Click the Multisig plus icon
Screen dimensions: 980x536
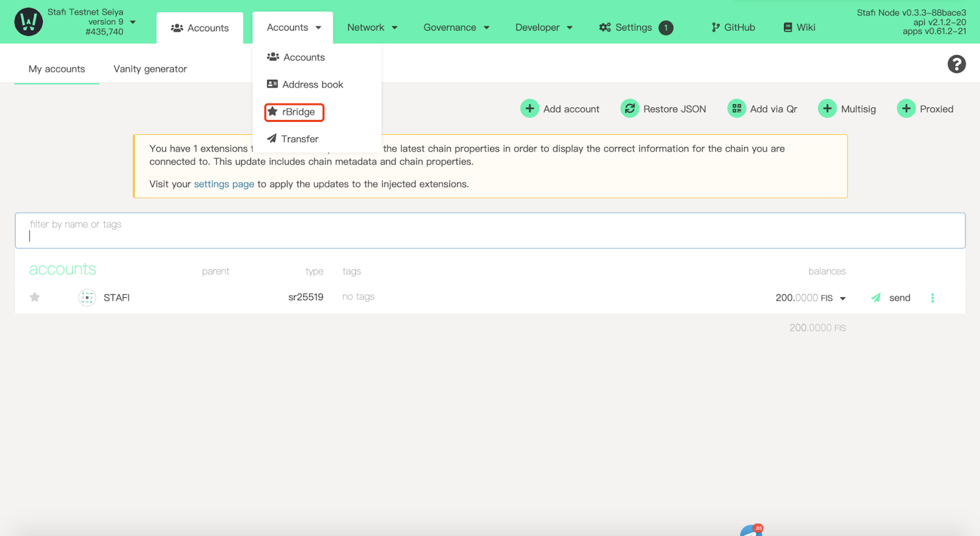coord(827,108)
